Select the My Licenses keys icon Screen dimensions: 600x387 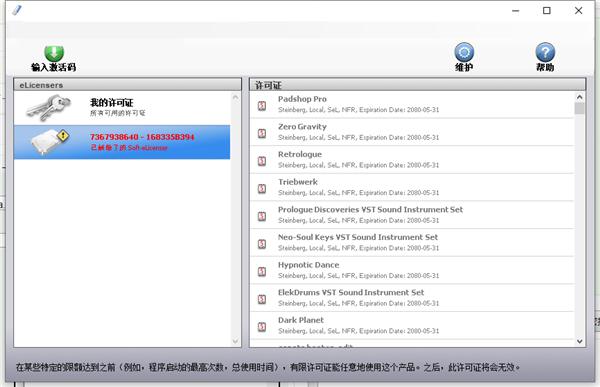click(x=49, y=108)
